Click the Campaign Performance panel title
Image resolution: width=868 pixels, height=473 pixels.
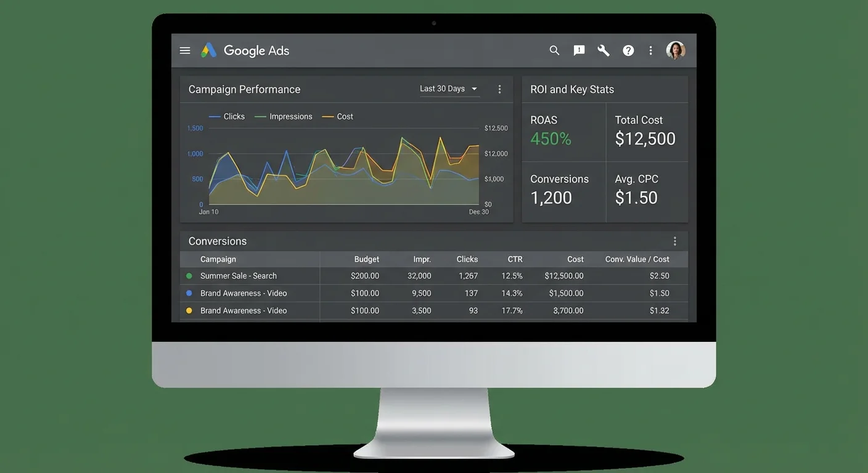coord(244,89)
